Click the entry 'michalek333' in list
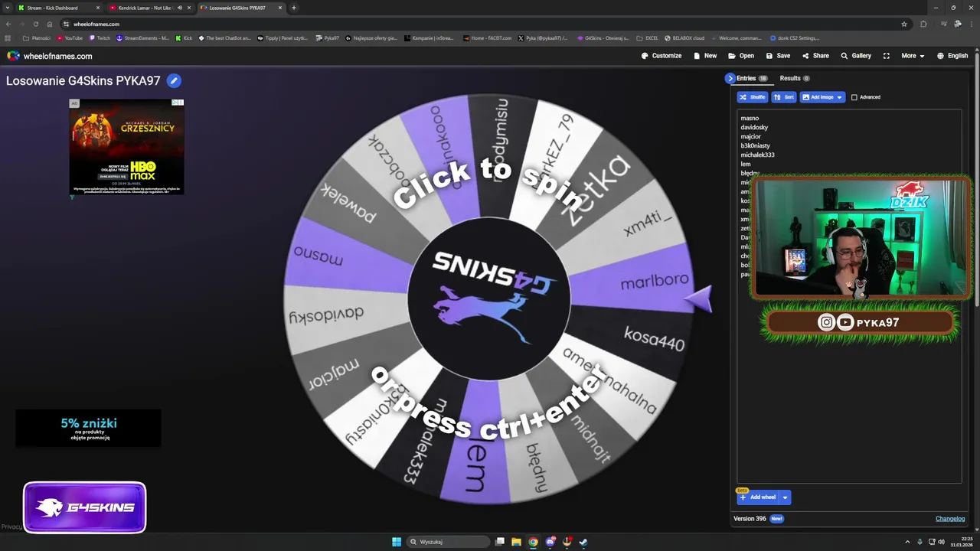The height and width of the screenshot is (551, 980). tap(757, 155)
